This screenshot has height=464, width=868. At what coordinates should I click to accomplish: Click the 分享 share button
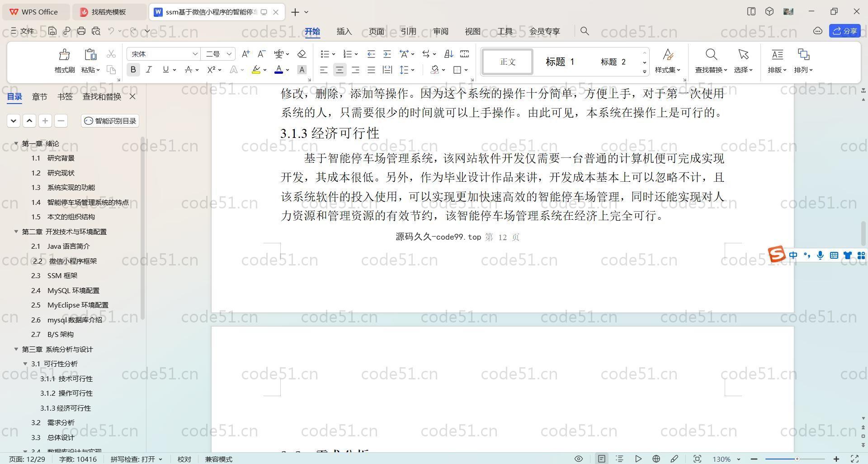845,31
